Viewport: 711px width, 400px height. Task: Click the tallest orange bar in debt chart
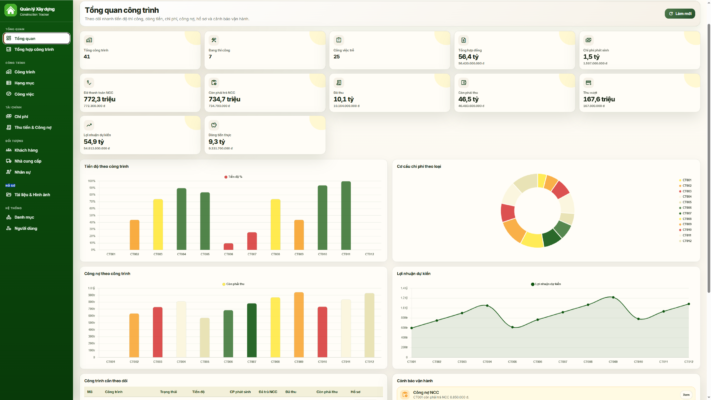click(x=299, y=325)
